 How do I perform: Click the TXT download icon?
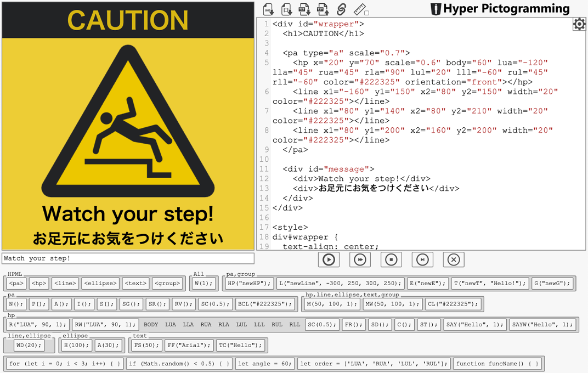(304, 9)
